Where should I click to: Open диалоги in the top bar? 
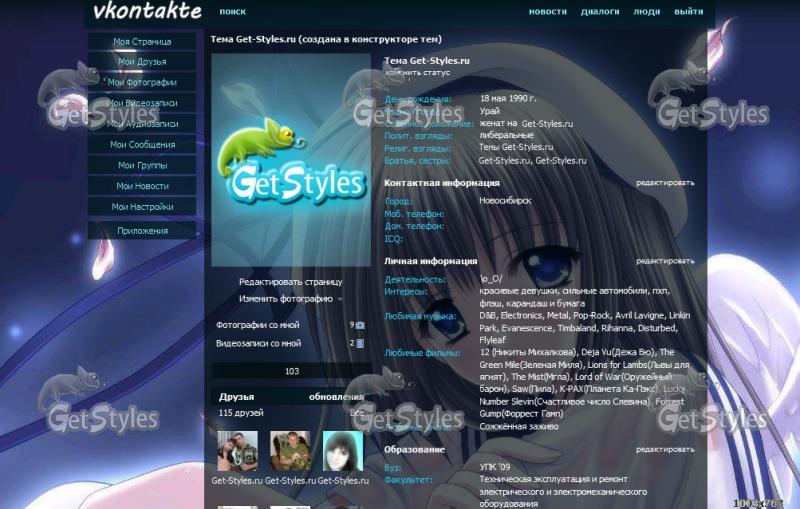click(600, 11)
